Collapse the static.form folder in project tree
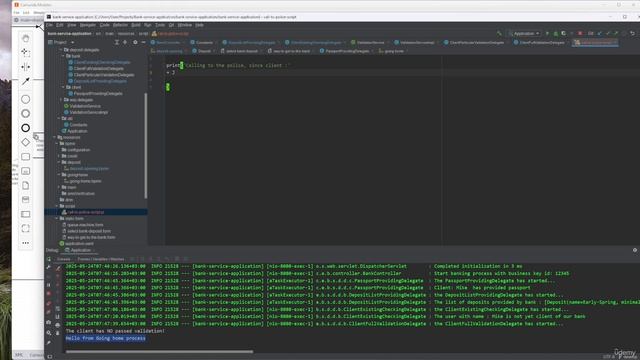The width and height of the screenshot is (640, 360). click(57, 218)
